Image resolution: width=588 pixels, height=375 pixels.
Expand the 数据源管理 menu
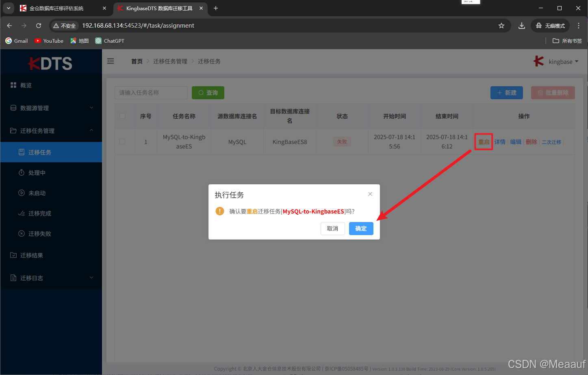point(51,108)
